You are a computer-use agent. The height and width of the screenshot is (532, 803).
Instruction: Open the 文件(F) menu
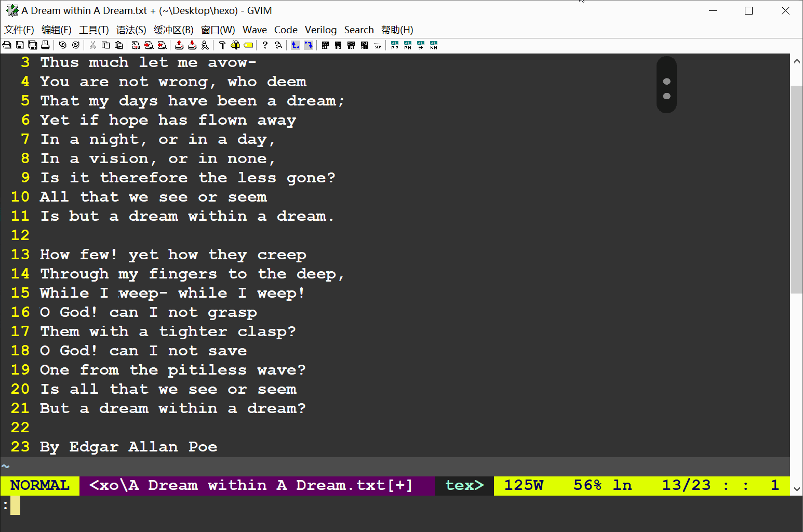pyautogui.click(x=19, y=30)
